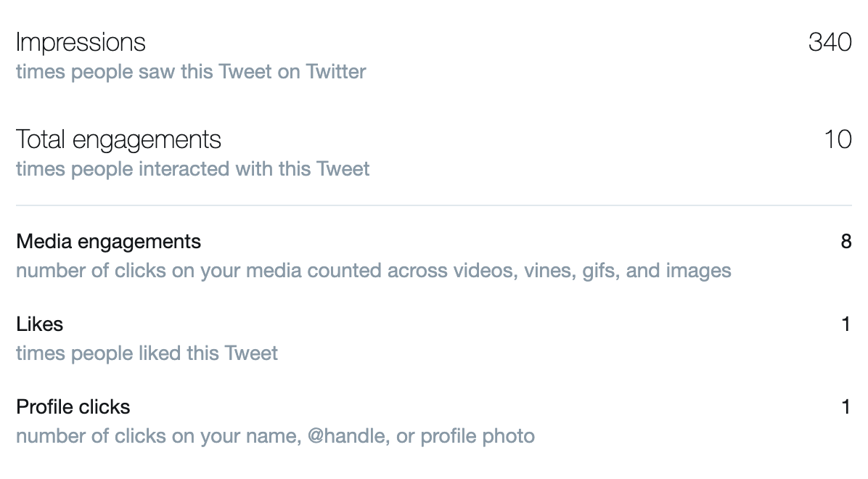
Task: Select the number next to Likes
Action: [846, 324]
